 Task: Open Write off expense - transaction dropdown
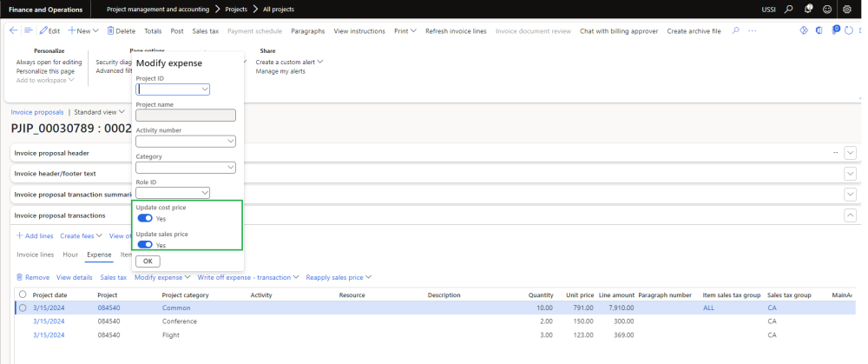coord(248,277)
